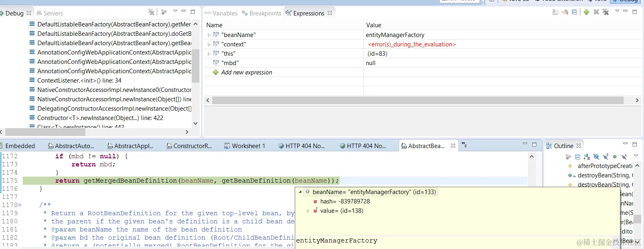Toggle Show Logical Structure in Expressions view
This screenshot has height=249, width=644.
565,12
